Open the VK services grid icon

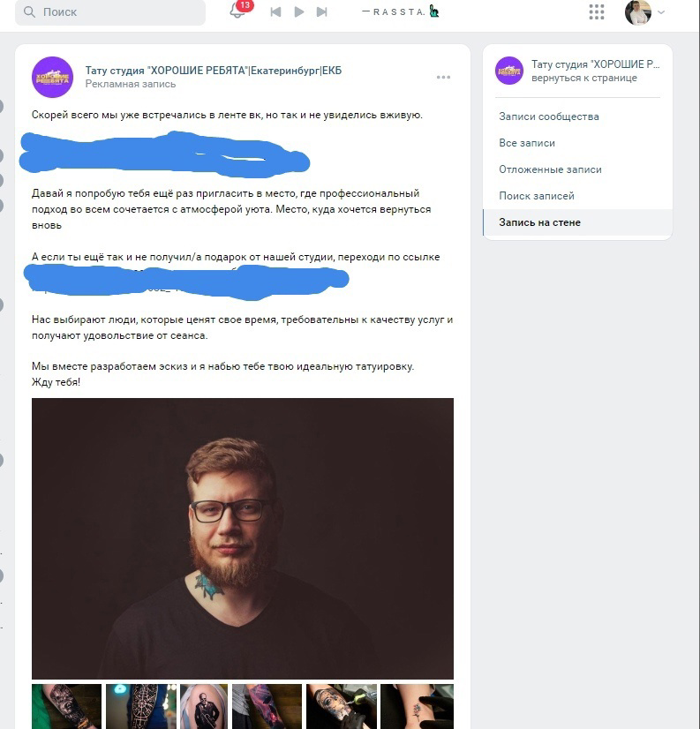tap(596, 12)
